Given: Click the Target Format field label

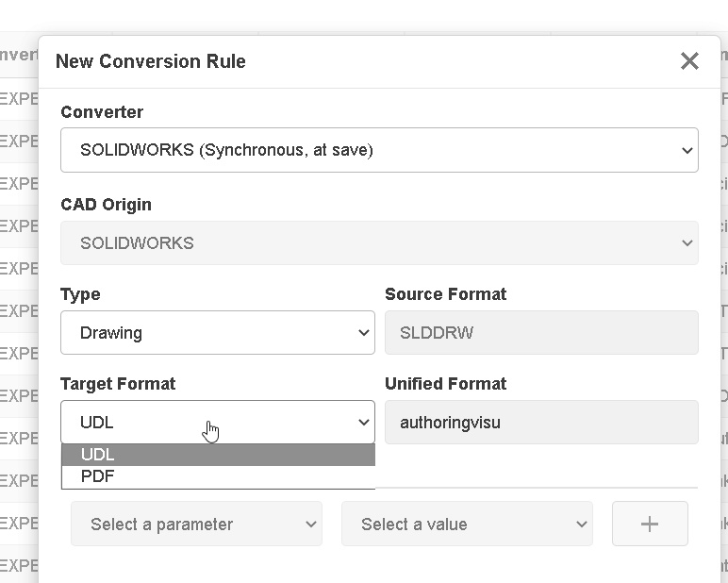Looking at the screenshot, I should (x=118, y=384).
